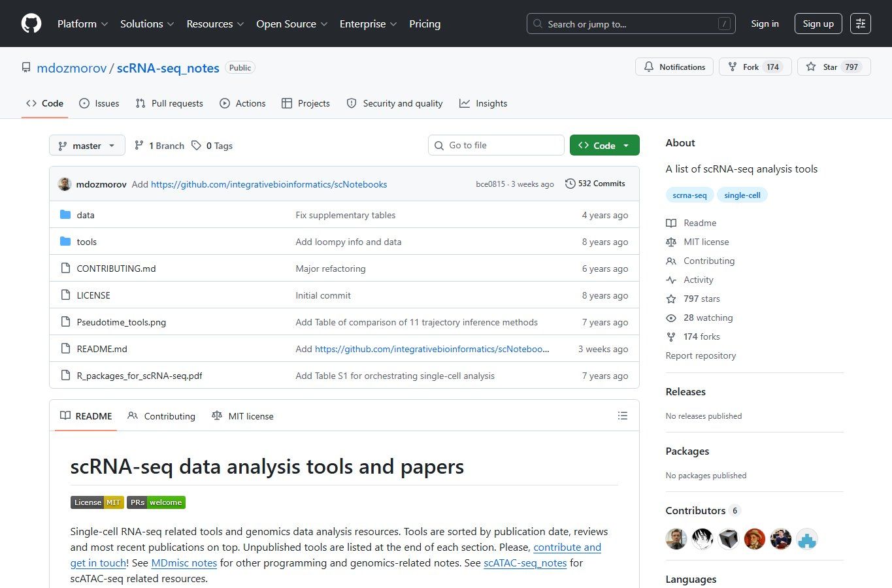The image size is (892, 588).
Task: Switch to the Issues tab
Action: pyautogui.click(x=99, y=103)
